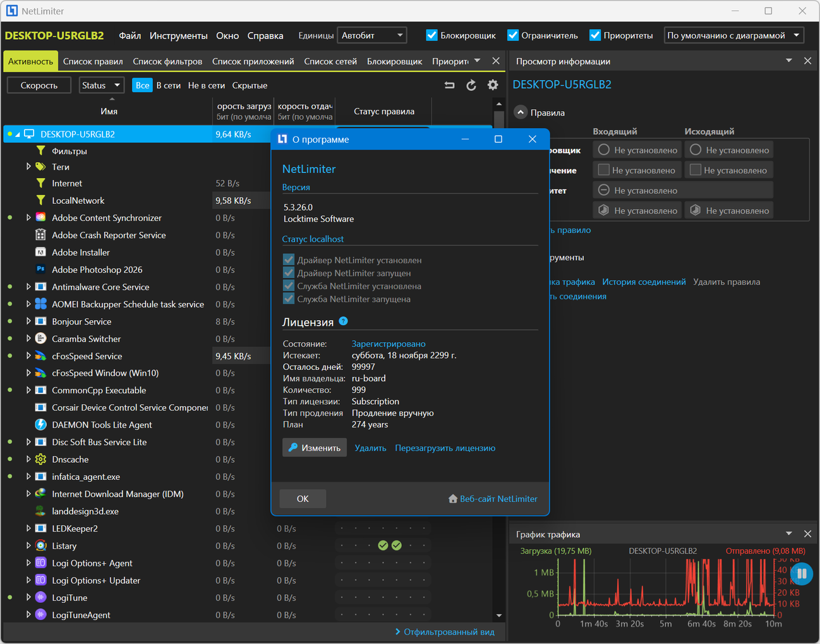Select the Adobe Photoshop 2026 icon
This screenshot has height=644, width=820.
coord(40,270)
